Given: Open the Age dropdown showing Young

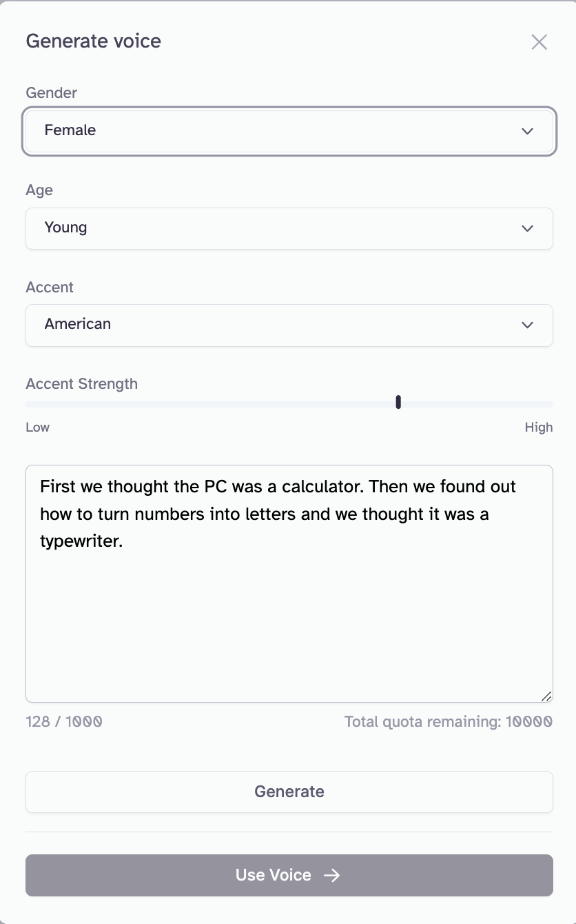Looking at the screenshot, I should (x=289, y=228).
